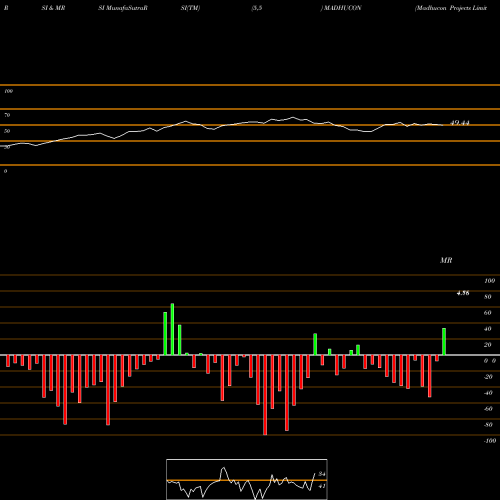Click the 'MR' panel title
This screenshot has width=500, height=500.
click(x=446, y=260)
